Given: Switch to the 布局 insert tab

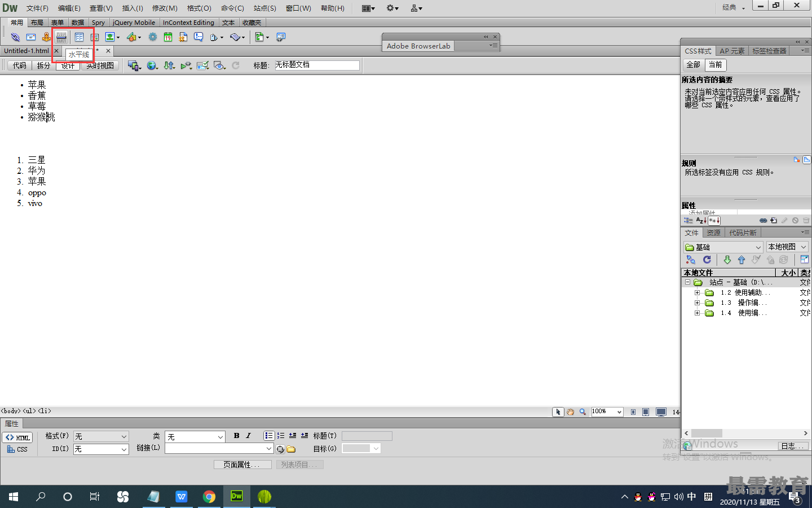Looking at the screenshot, I should (x=37, y=23).
